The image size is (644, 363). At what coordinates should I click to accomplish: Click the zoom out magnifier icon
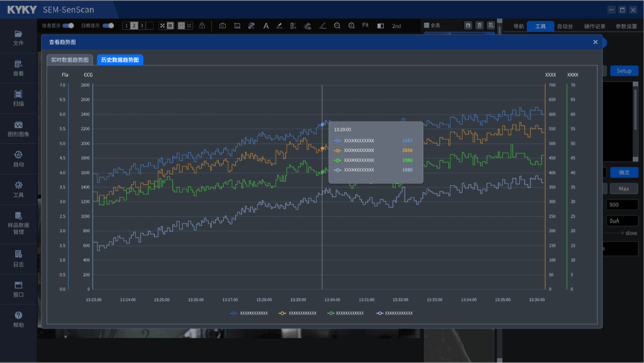(x=337, y=26)
